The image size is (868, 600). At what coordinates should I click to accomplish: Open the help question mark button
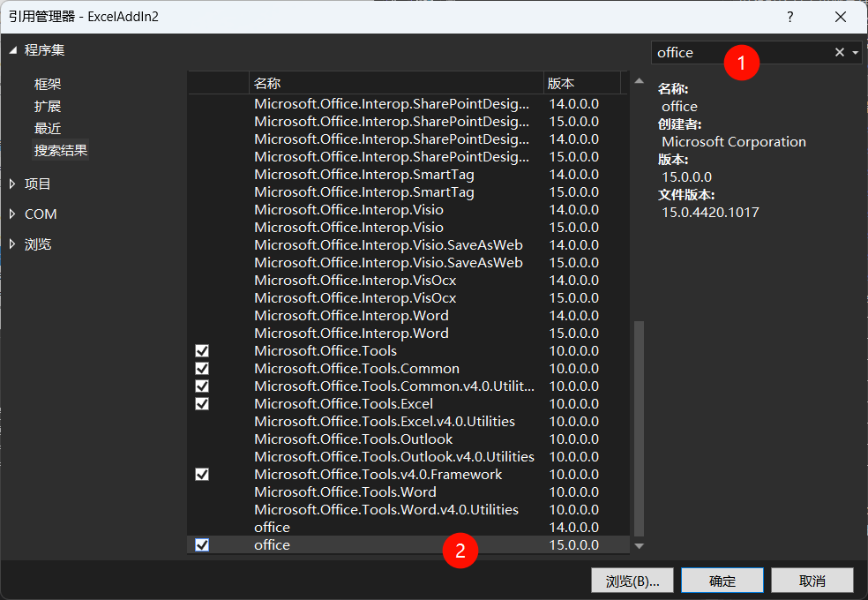tap(790, 17)
